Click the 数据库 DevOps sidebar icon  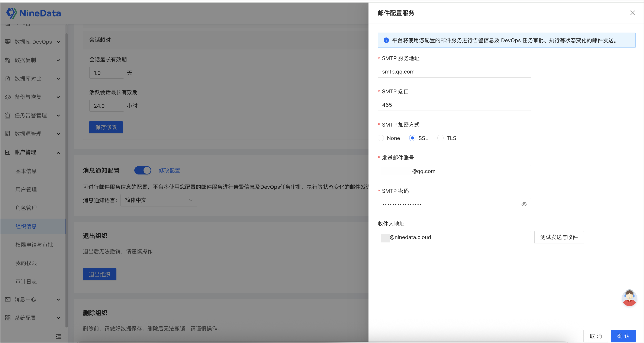[x=8, y=42]
